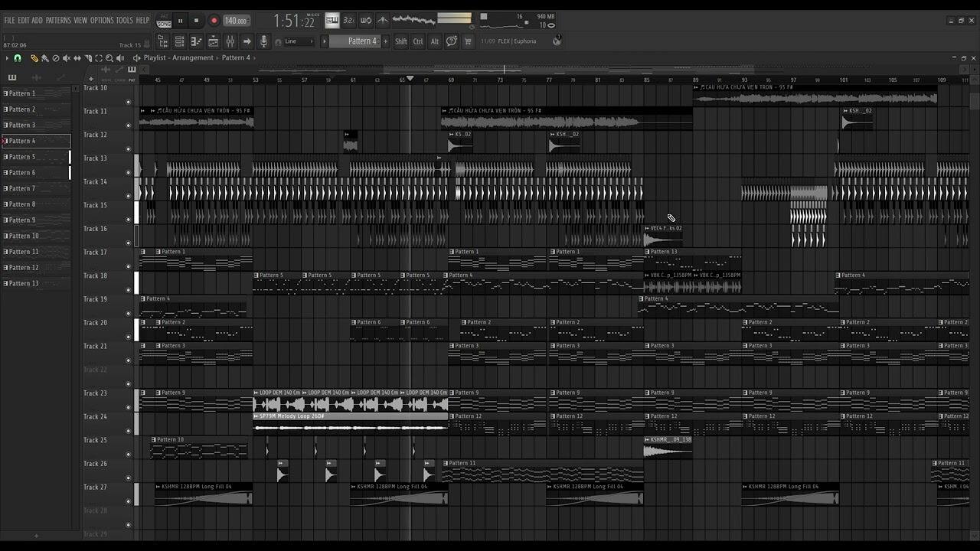
Task: Click the microphone recording icon
Action: coord(263,41)
